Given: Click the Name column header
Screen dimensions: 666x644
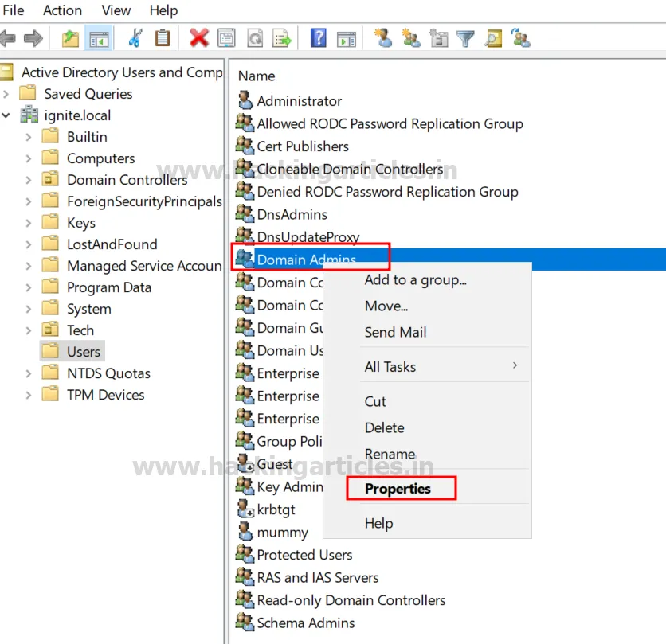Looking at the screenshot, I should (x=257, y=76).
